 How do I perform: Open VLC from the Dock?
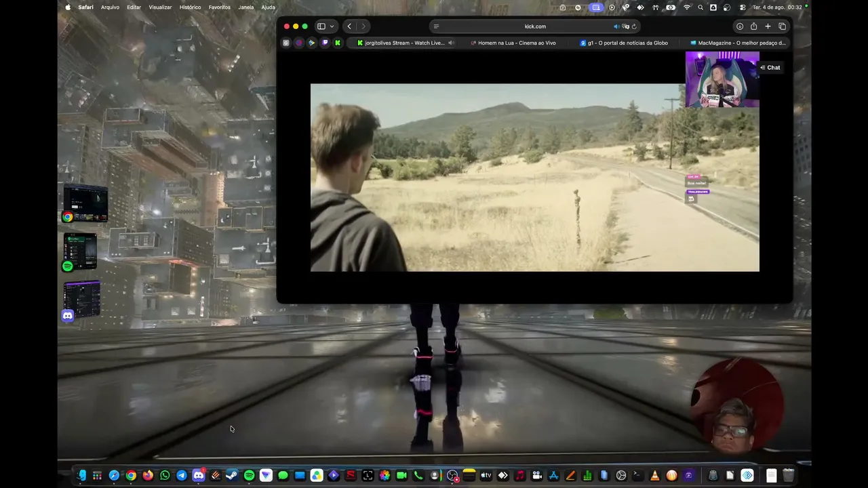(x=654, y=476)
